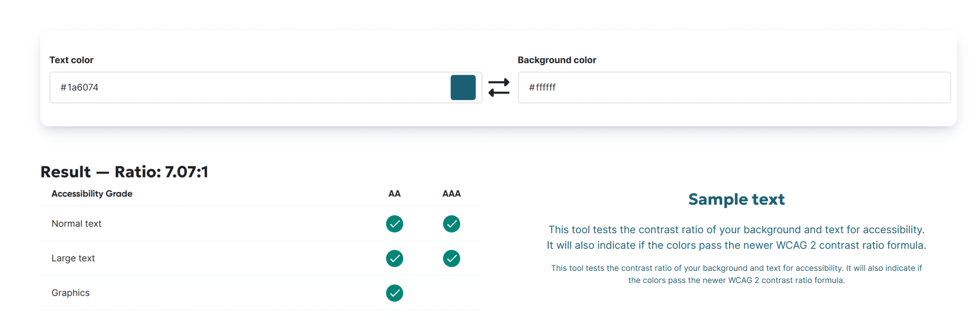Select the Large text row label
The image size is (980, 326).
pos(73,258)
